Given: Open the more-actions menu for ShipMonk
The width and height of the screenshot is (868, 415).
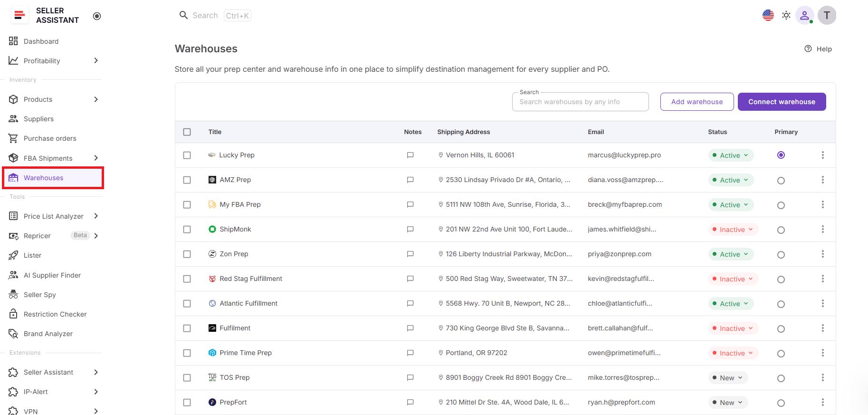Looking at the screenshot, I should click(823, 229).
